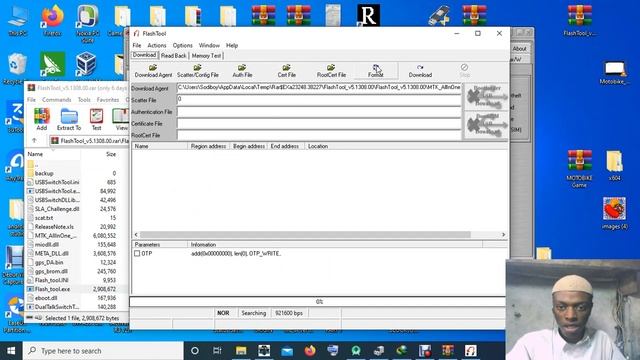Image resolution: width=640 pixels, height=360 pixels.
Task: Open the MOTOBIKE Game archive icon
Action: 579,169
